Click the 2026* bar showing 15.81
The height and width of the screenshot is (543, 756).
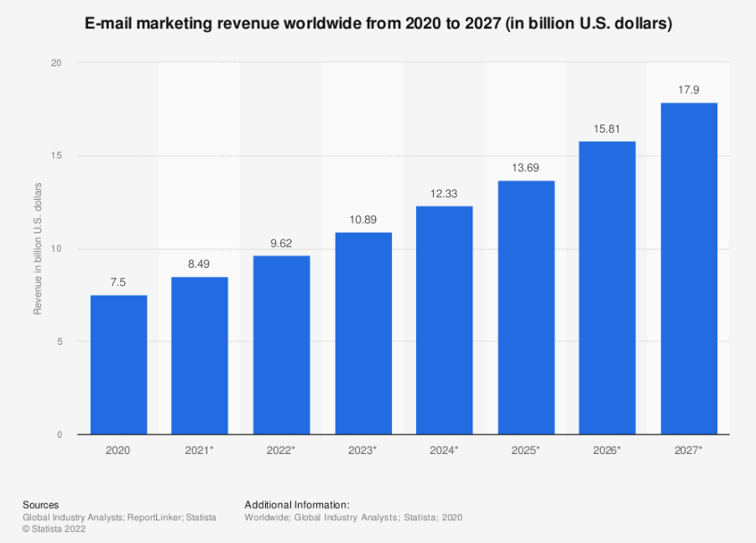(607, 288)
